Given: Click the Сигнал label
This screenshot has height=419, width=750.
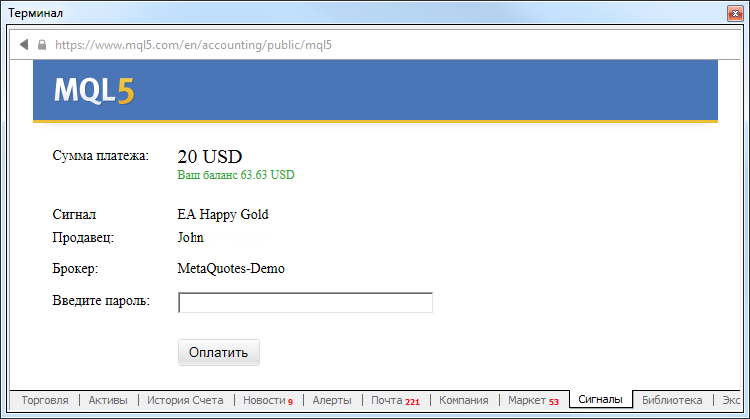Looking at the screenshot, I should pyautogui.click(x=74, y=214).
